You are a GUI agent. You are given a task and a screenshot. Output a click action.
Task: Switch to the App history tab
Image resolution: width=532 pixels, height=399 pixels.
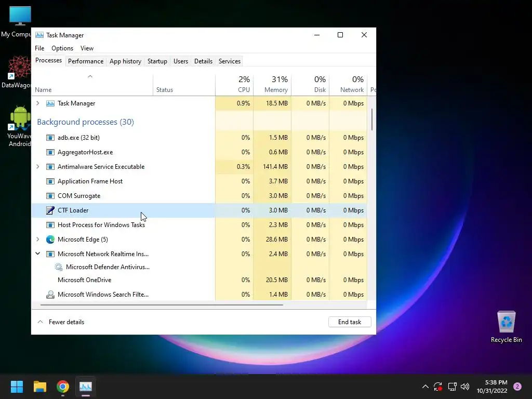125,61
